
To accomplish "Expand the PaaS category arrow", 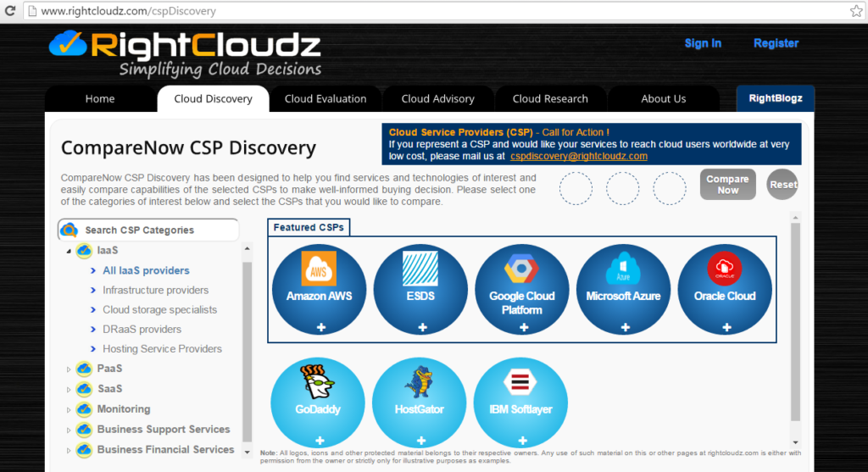I will tap(69, 369).
